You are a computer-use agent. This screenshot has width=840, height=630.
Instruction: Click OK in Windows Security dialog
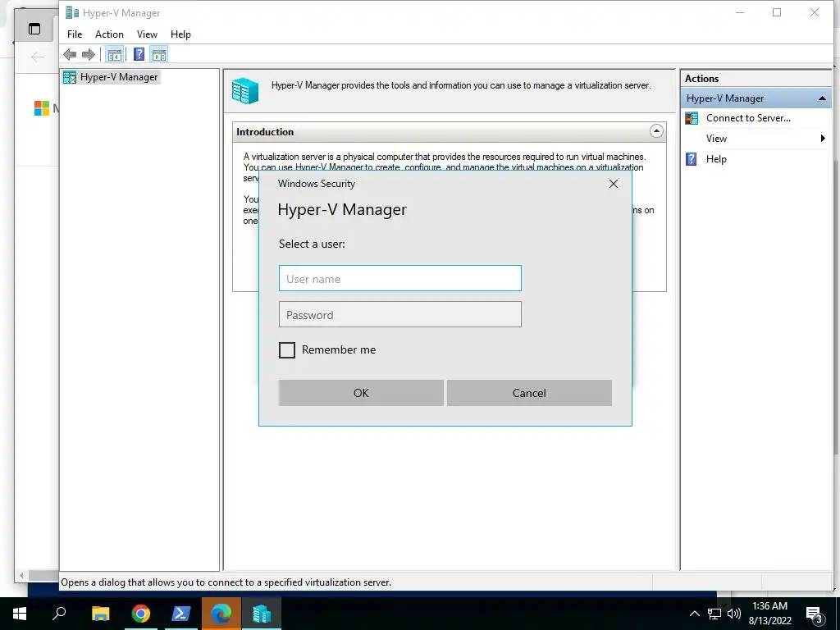tap(361, 393)
